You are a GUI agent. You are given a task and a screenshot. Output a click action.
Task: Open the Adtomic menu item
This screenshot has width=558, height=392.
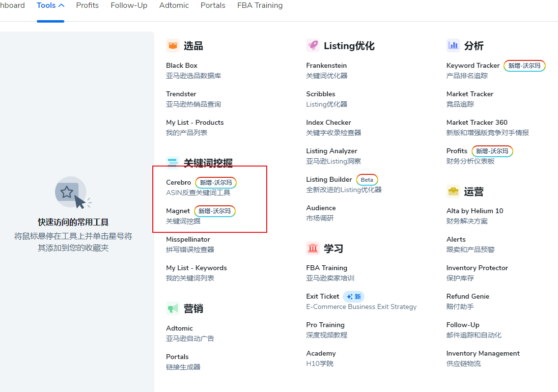click(x=174, y=5)
